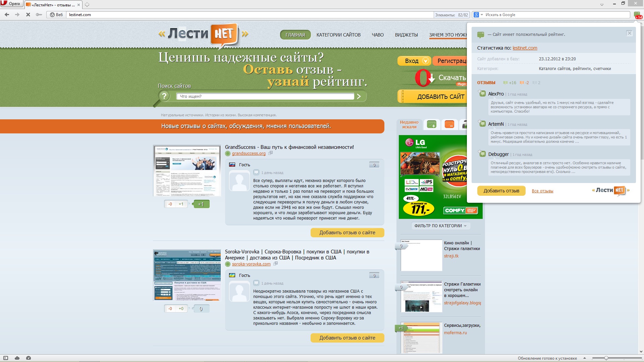
Task: Expand the Вход login dropdown
Action: (x=425, y=61)
